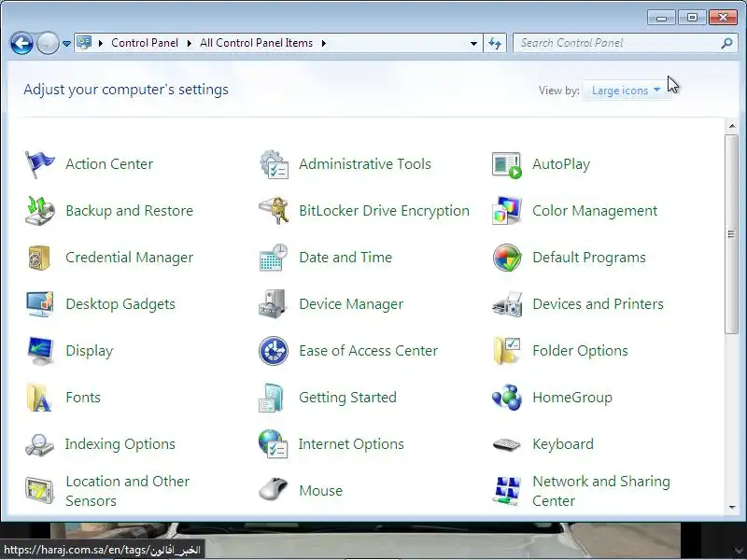Image resolution: width=747 pixels, height=560 pixels.
Task: Open the Administrative Tools gear icon
Action: pos(274,164)
